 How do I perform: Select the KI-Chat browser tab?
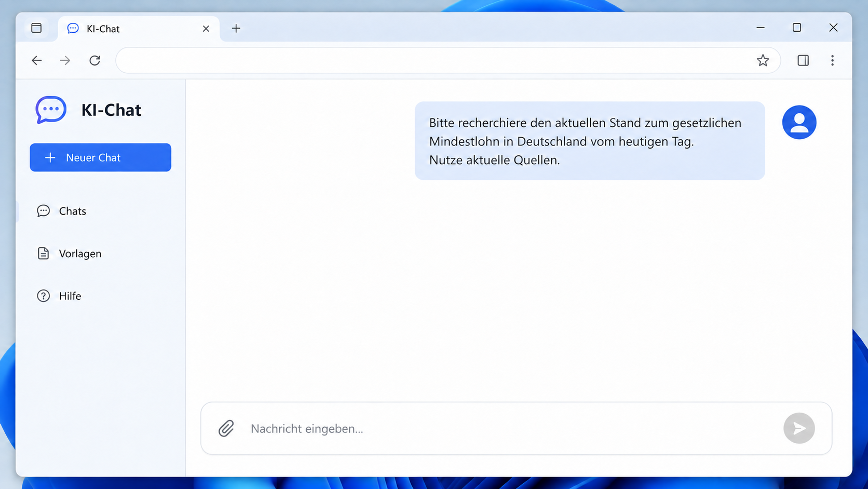pyautogui.click(x=139, y=29)
